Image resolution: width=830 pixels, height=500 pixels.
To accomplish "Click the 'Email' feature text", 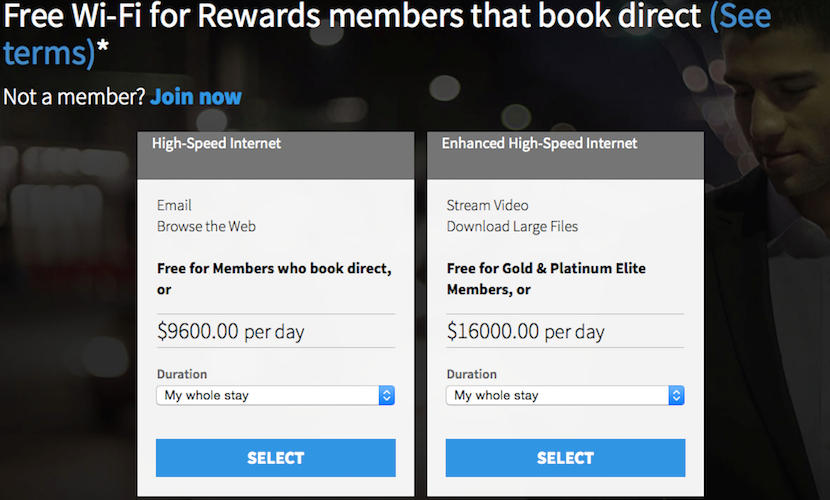I will (174, 205).
